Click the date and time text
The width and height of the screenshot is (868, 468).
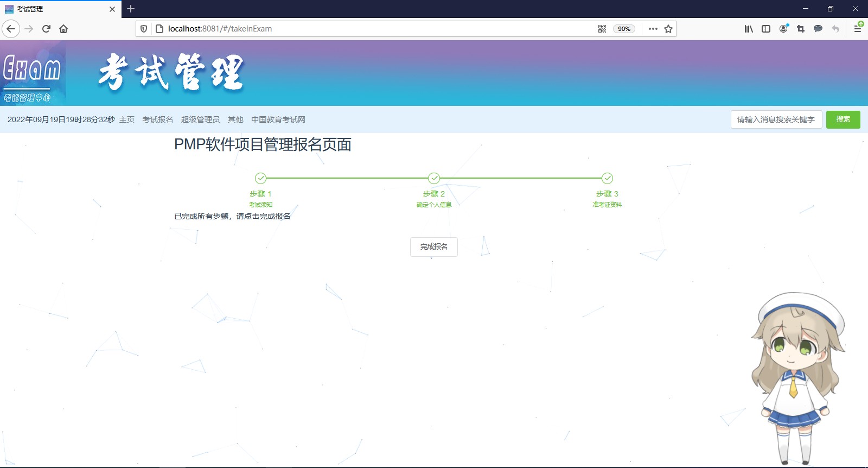point(61,119)
